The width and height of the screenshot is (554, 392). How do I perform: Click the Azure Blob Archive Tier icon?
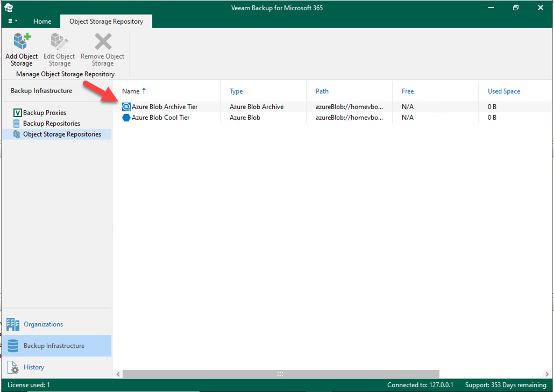[126, 106]
